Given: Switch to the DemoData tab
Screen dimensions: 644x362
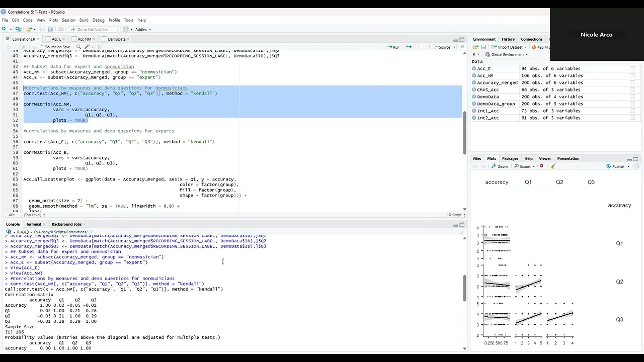Looking at the screenshot, I should point(116,39).
